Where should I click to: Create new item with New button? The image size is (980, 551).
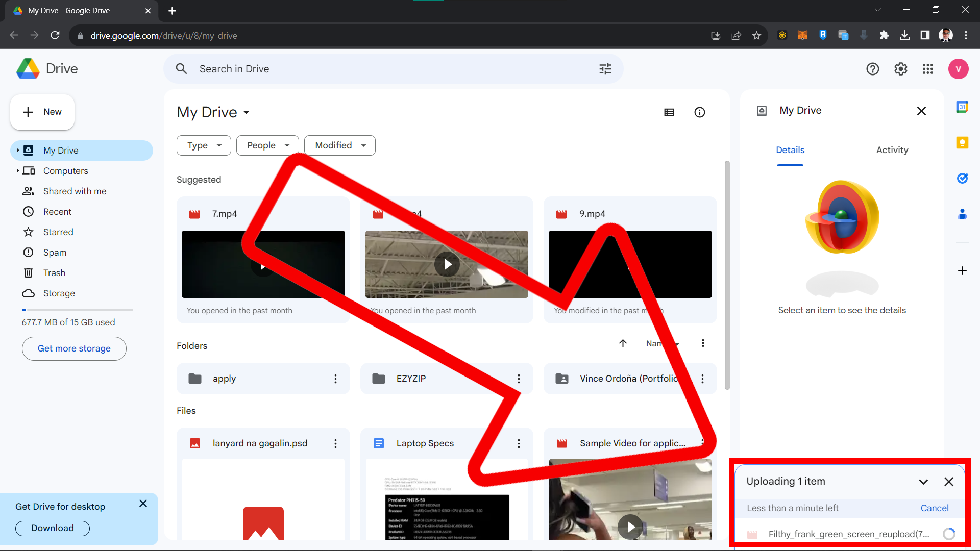pyautogui.click(x=42, y=112)
